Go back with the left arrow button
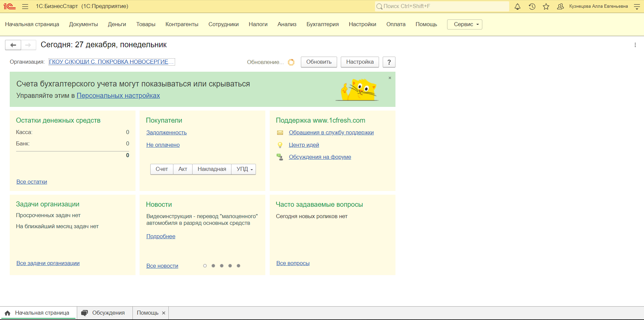Screen dimensions: 644x320 pos(13,45)
